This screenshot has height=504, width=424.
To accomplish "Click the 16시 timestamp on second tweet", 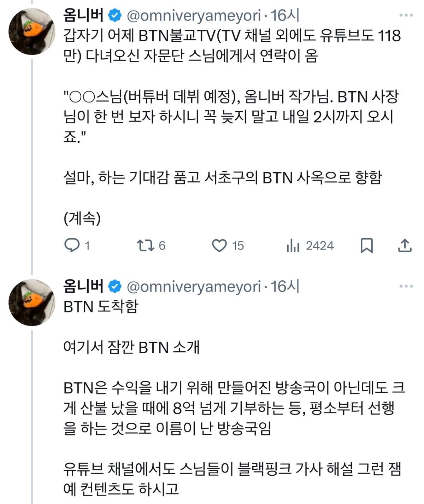I will pyautogui.click(x=285, y=286).
